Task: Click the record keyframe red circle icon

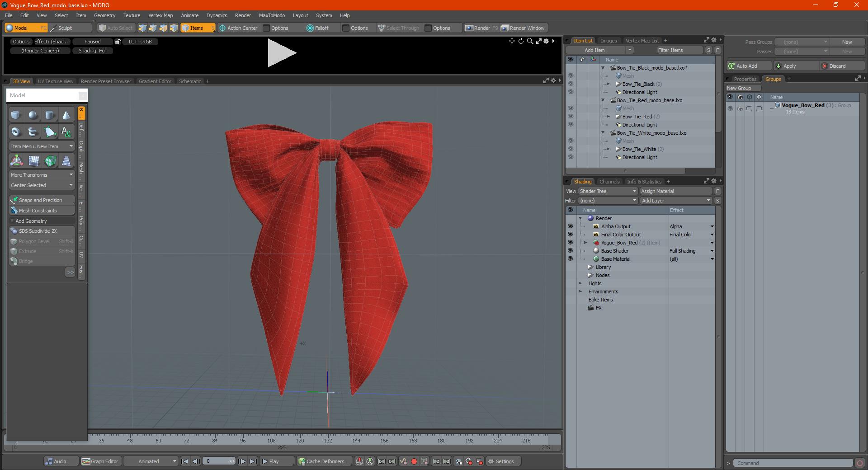Action: (x=414, y=461)
